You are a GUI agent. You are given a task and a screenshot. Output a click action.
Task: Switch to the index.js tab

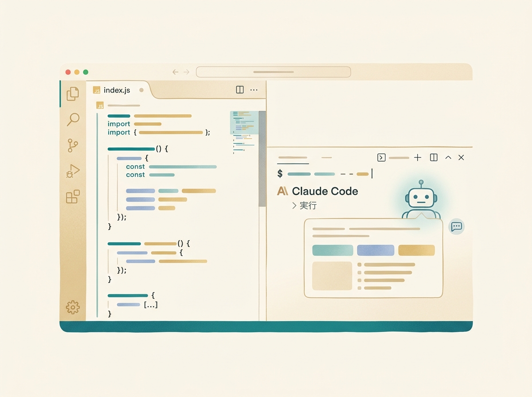[116, 90]
